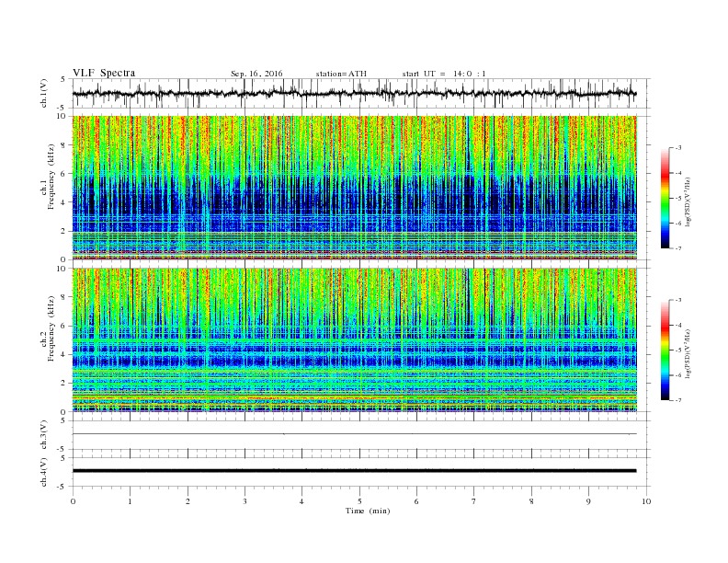Click the ch.2 spectrogram color bar

(x=665, y=350)
